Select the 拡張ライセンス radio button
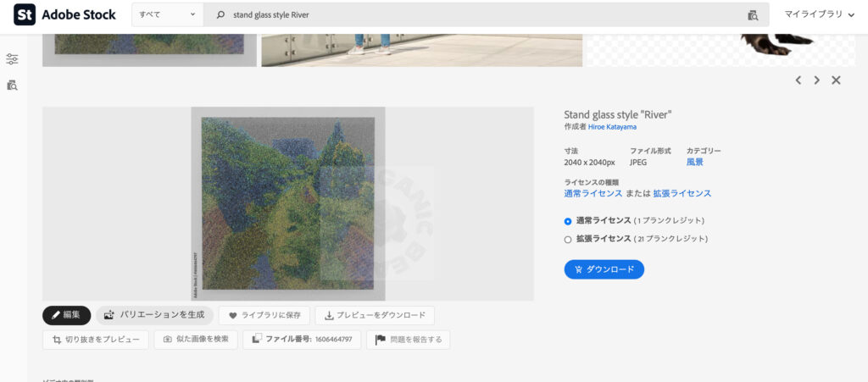868x382 pixels. 568,239
